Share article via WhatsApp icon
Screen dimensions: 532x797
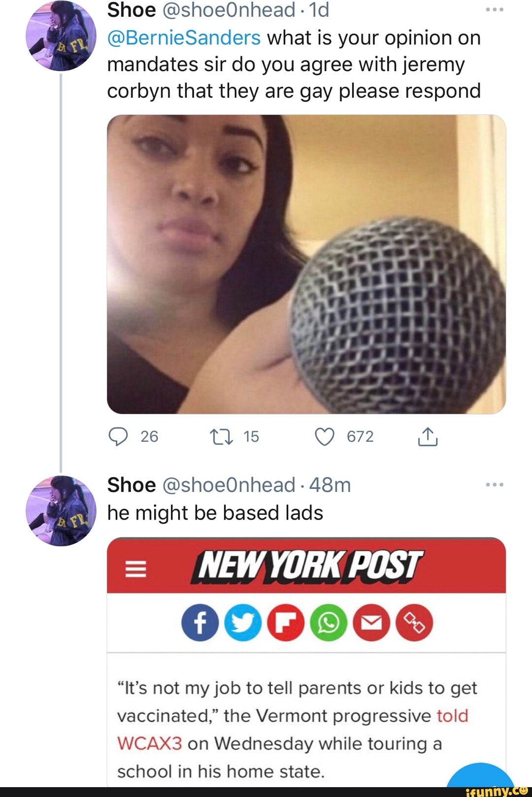(x=329, y=623)
